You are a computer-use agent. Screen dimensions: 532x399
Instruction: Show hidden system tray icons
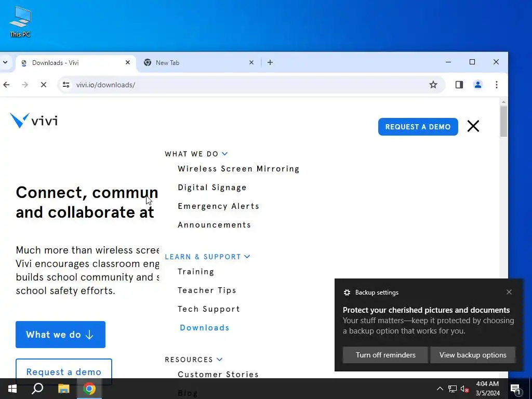coord(440,389)
